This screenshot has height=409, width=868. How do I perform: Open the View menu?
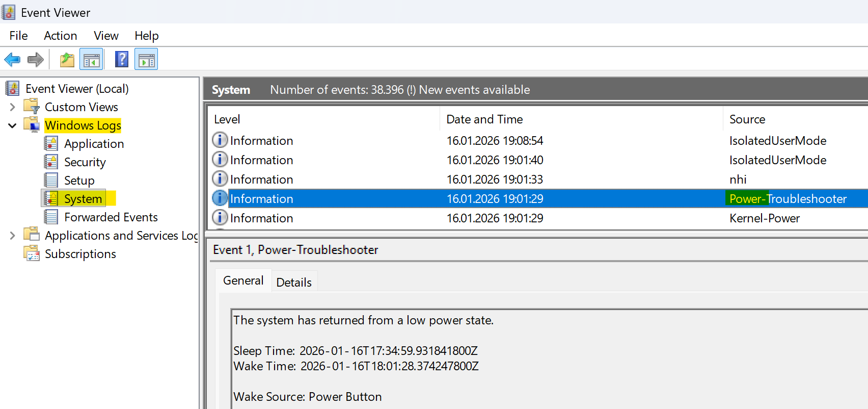click(106, 36)
